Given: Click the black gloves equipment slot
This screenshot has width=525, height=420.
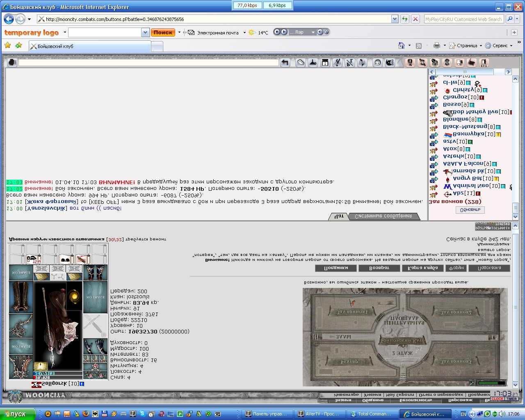Looking at the screenshot, I should coord(95,347).
